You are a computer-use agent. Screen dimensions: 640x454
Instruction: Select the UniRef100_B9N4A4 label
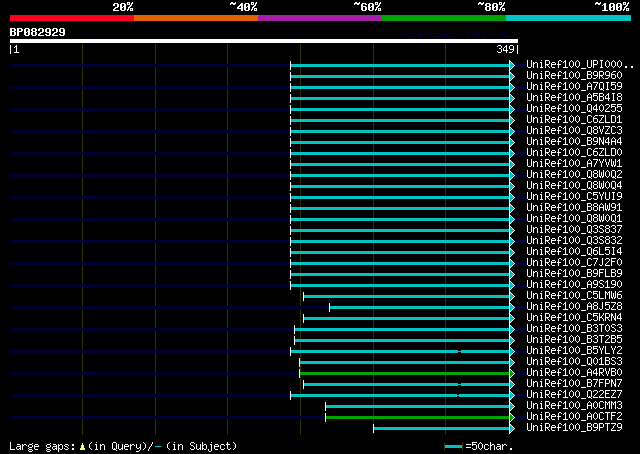(x=574, y=142)
